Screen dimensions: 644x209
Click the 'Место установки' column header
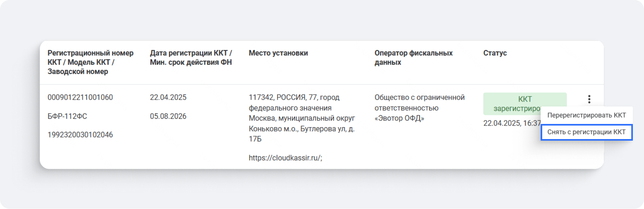pos(278,53)
